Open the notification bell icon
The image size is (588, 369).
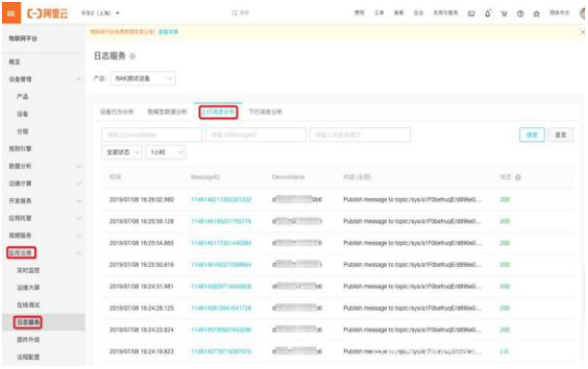pyautogui.click(x=488, y=14)
